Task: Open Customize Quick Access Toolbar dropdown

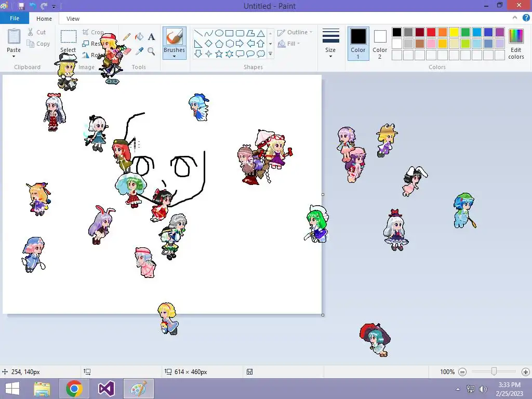Action: click(54, 6)
